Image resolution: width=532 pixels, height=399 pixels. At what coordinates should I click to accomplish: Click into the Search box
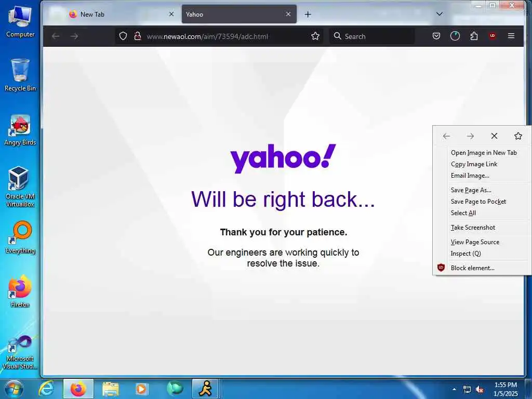(x=372, y=36)
